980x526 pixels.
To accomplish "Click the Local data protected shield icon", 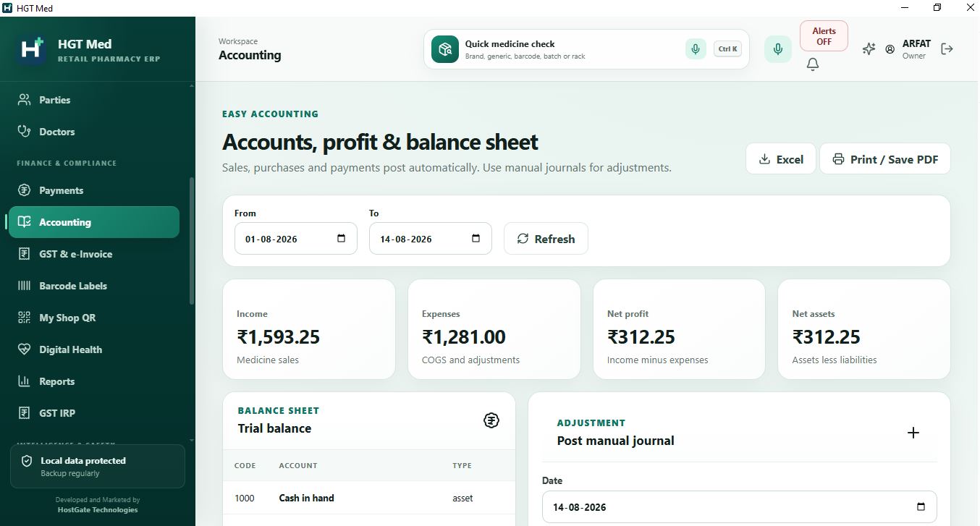I will pos(27,461).
